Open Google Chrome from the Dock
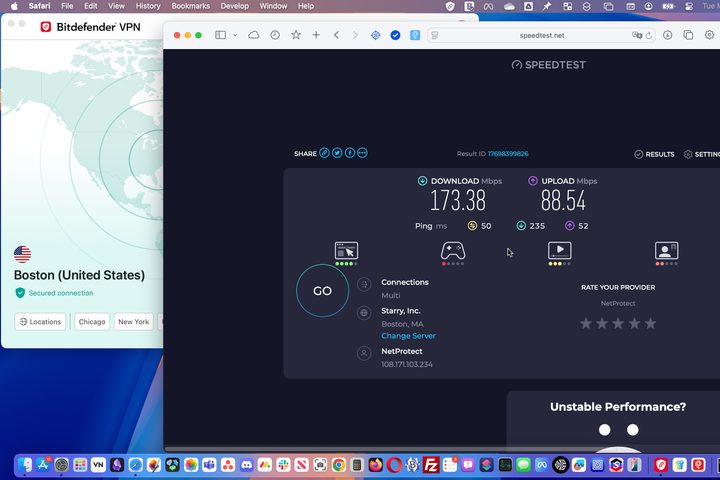Viewport: 720px width, 480px height. [x=338, y=465]
